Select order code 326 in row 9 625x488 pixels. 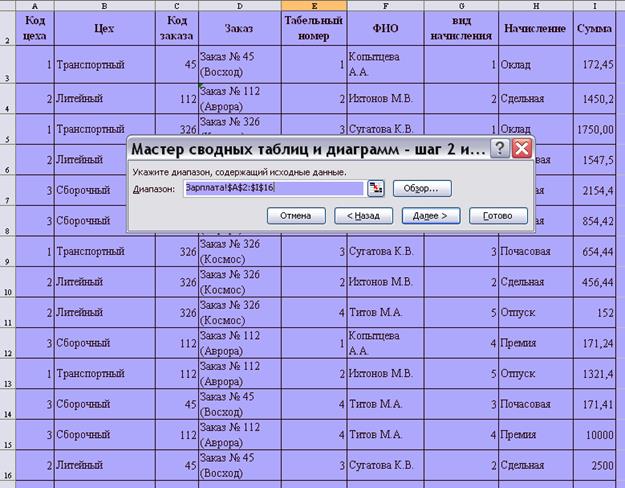point(177,252)
